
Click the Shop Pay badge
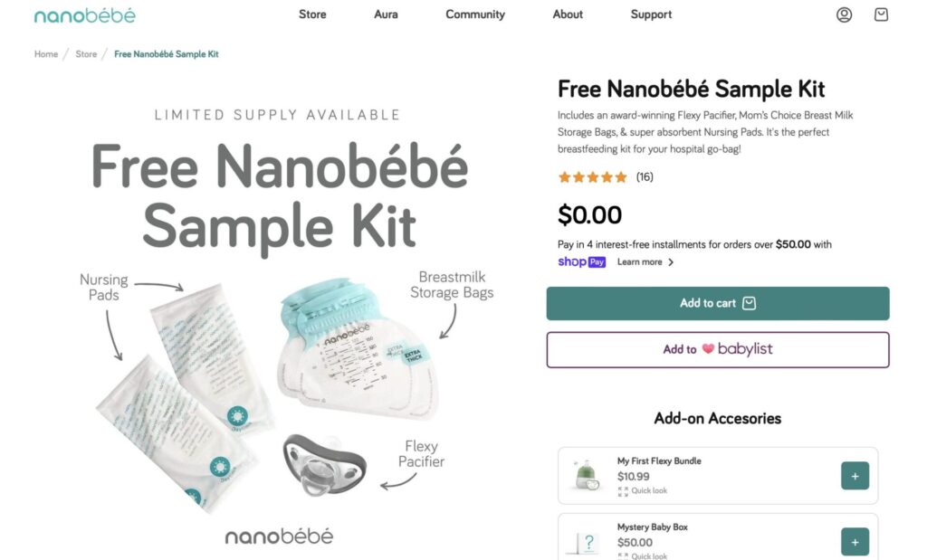581,262
